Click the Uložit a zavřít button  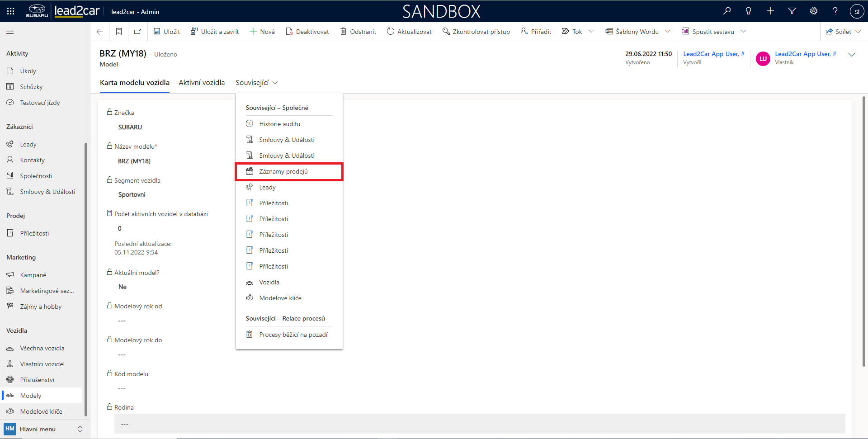point(215,32)
